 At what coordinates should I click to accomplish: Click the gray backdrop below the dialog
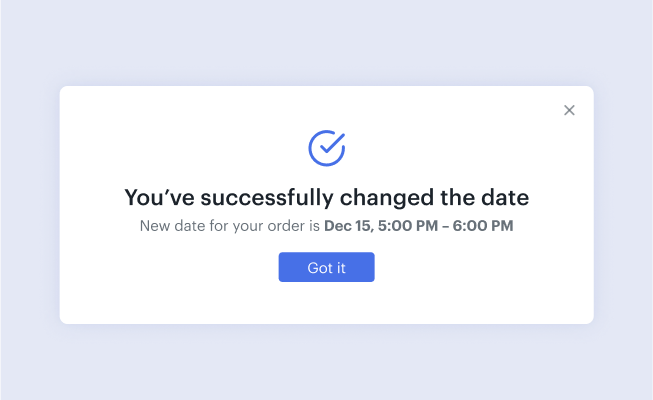click(326, 362)
